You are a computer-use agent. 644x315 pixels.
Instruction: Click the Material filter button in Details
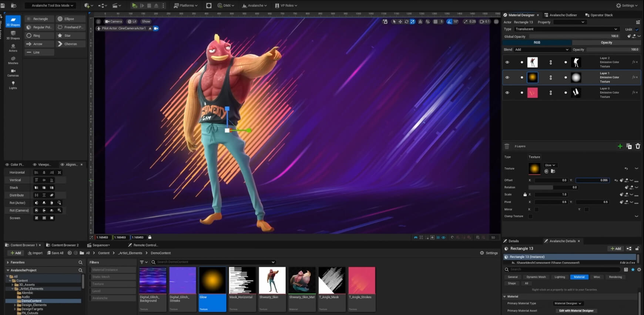(579, 277)
